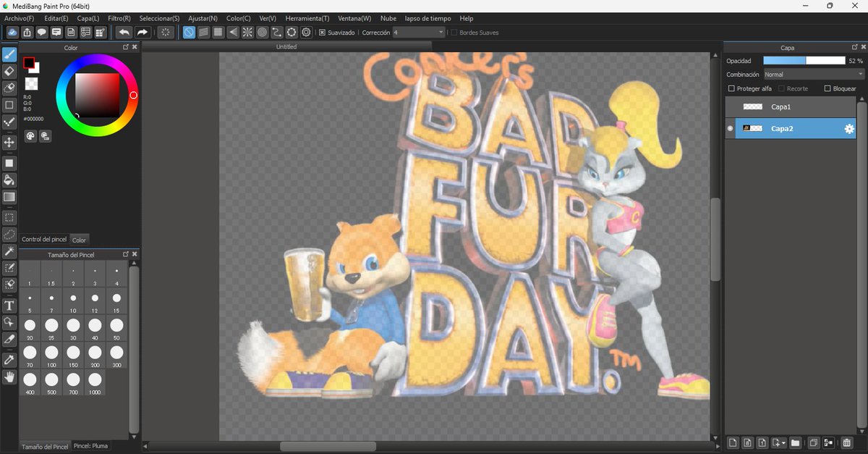Activate the Lasso selection tool

click(9, 235)
